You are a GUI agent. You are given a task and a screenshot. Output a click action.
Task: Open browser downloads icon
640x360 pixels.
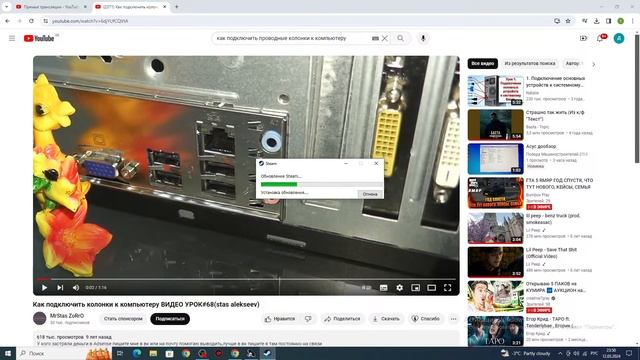[x=596, y=21]
